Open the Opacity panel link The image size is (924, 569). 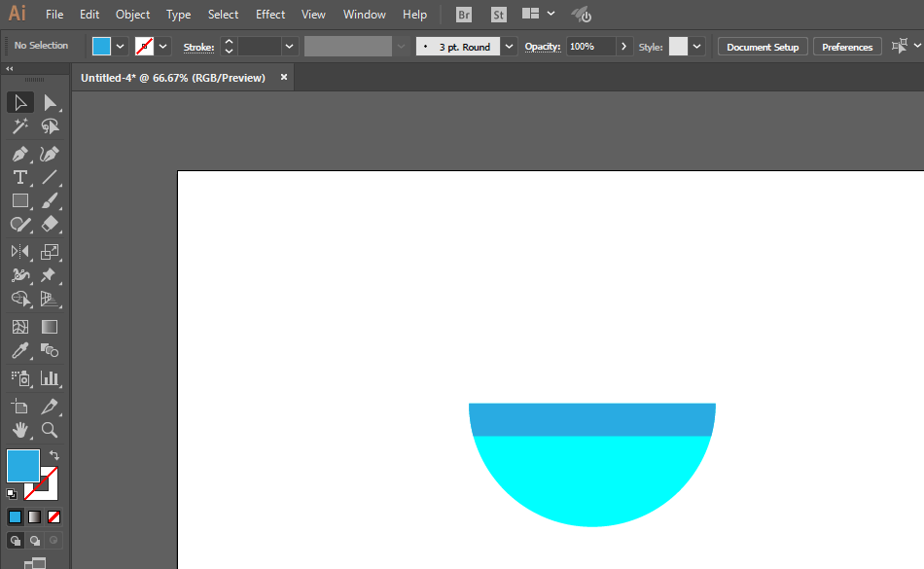(543, 47)
